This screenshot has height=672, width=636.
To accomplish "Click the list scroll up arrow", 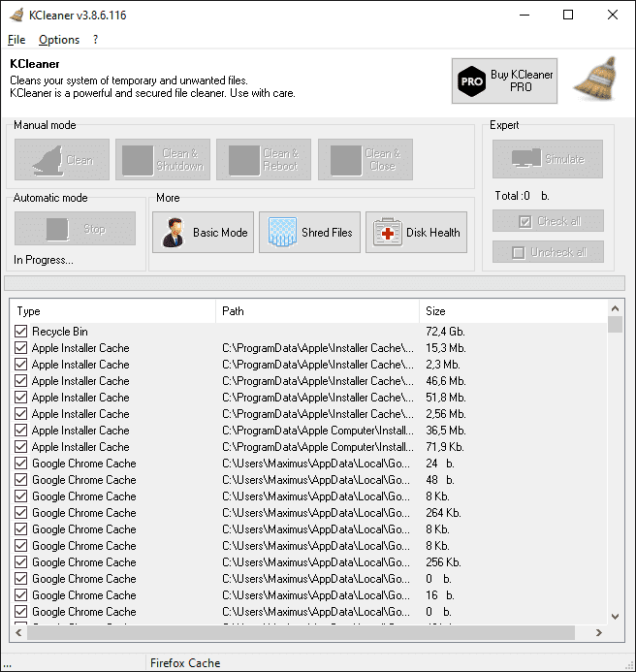I will tap(615, 308).
